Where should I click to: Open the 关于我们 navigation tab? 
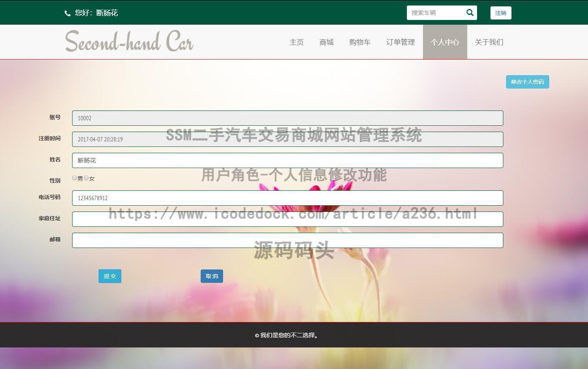[x=489, y=42]
